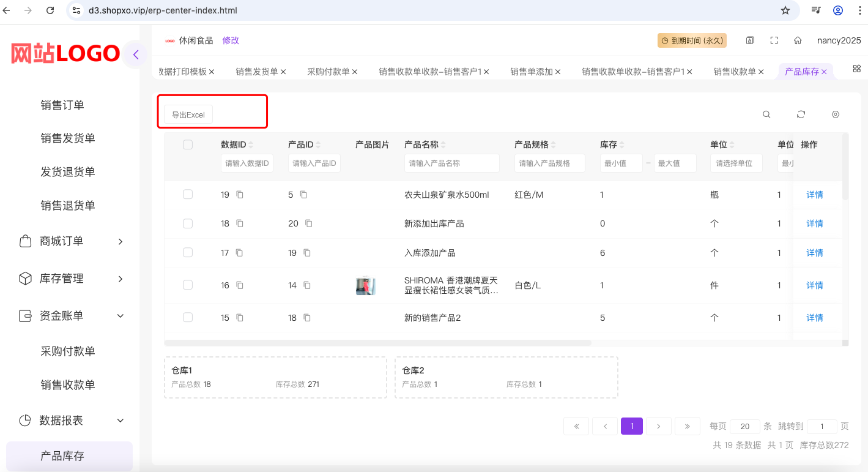The image size is (868, 472).
Task: Select the checkbox for 新的销售产品2
Action: pos(188,317)
